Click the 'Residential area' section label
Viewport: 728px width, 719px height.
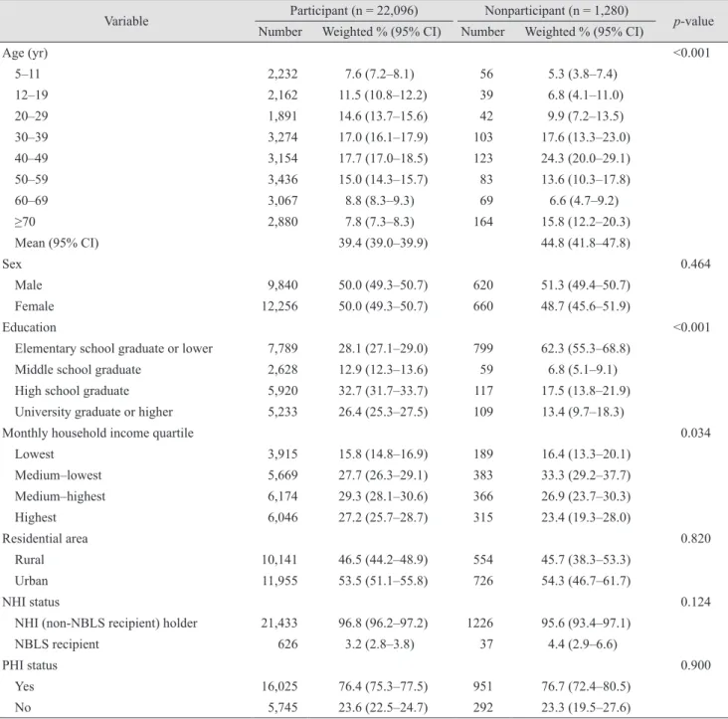[x=45, y=538]
